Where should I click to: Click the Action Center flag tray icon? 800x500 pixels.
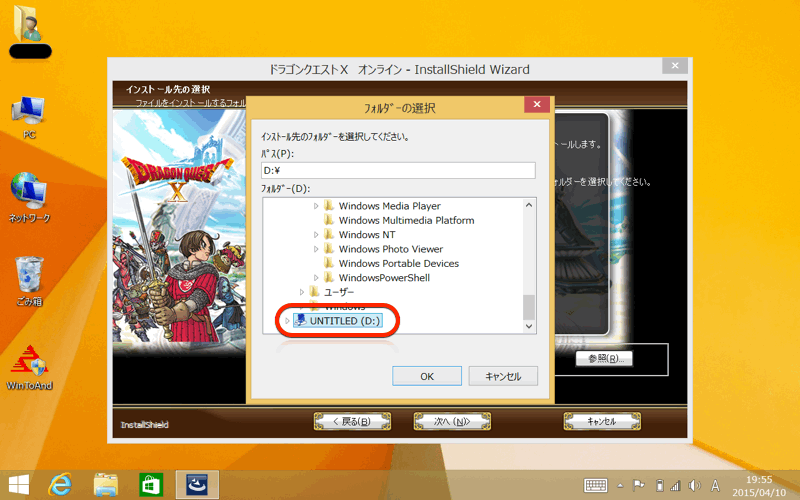639,486
